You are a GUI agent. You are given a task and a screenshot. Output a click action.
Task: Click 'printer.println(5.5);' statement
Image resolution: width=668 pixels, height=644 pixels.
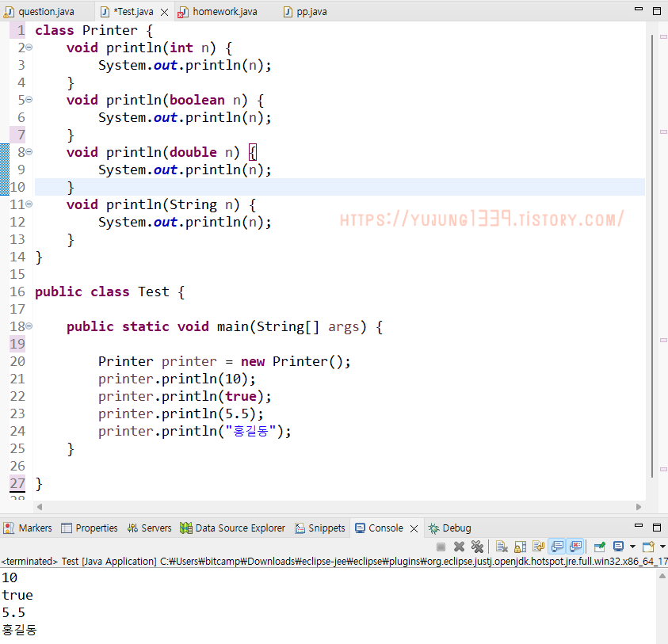coord(181,413)
